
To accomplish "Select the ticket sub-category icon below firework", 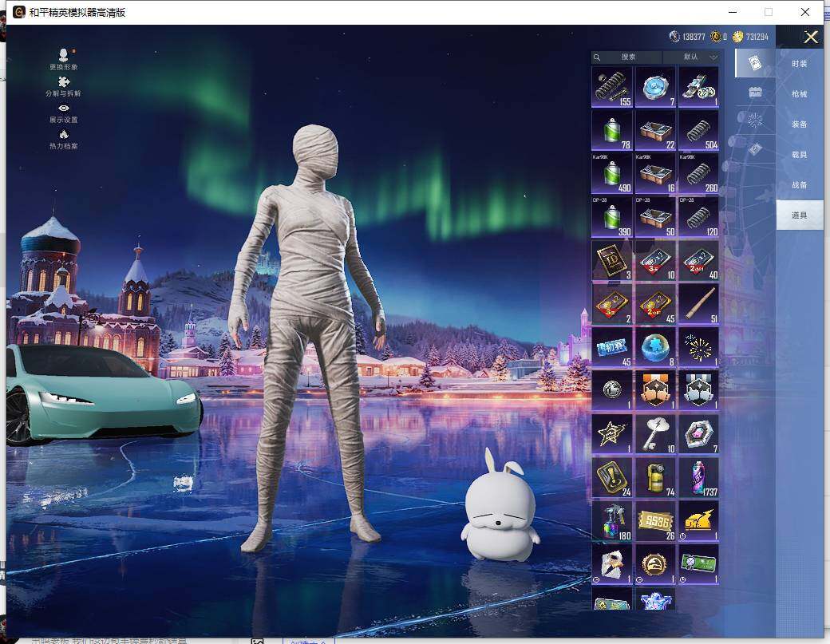I will tap(755, 149).
